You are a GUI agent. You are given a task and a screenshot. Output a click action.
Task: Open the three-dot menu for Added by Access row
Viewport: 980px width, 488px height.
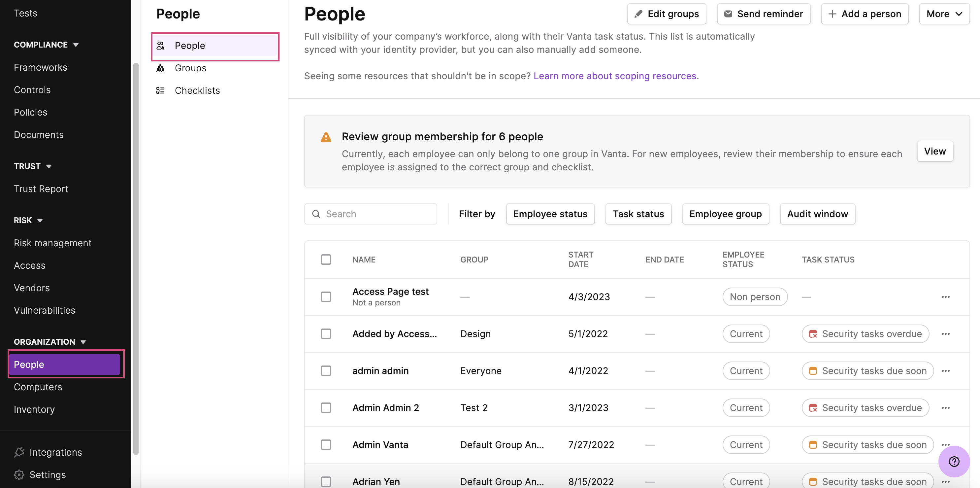tap(946, 334)
